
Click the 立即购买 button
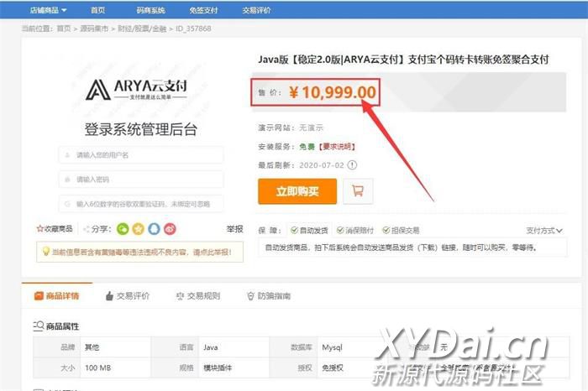click(297, 191)
